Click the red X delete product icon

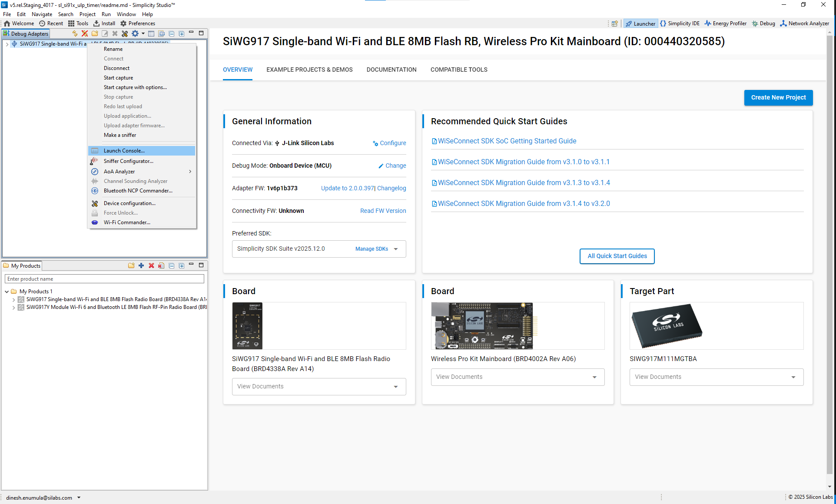point(151,265)
